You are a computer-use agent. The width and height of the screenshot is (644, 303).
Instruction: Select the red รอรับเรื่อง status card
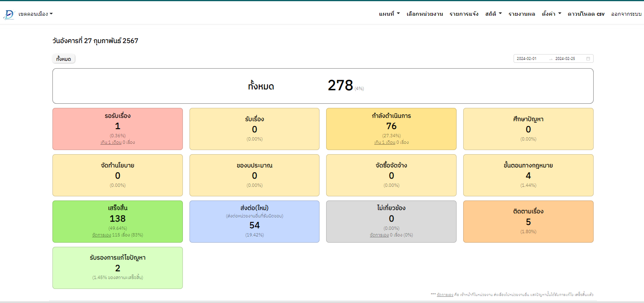pyautogui.click(x=117, y=129)
